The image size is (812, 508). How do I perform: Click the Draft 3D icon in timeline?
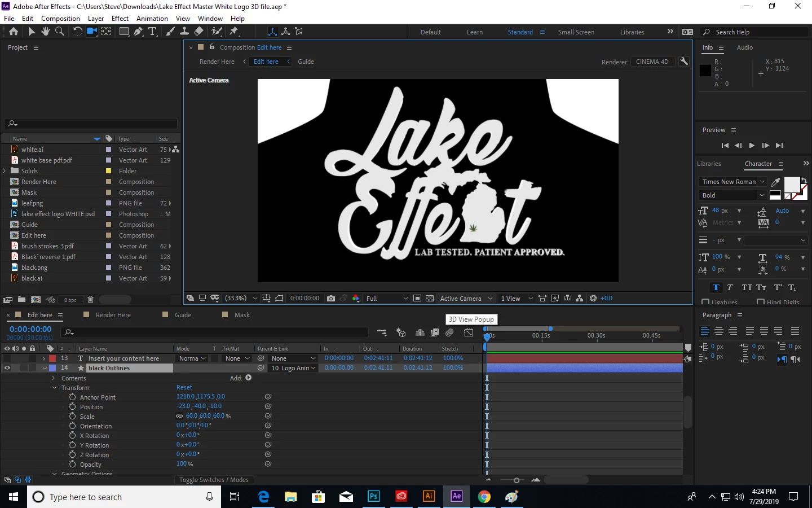pos(401,332)
